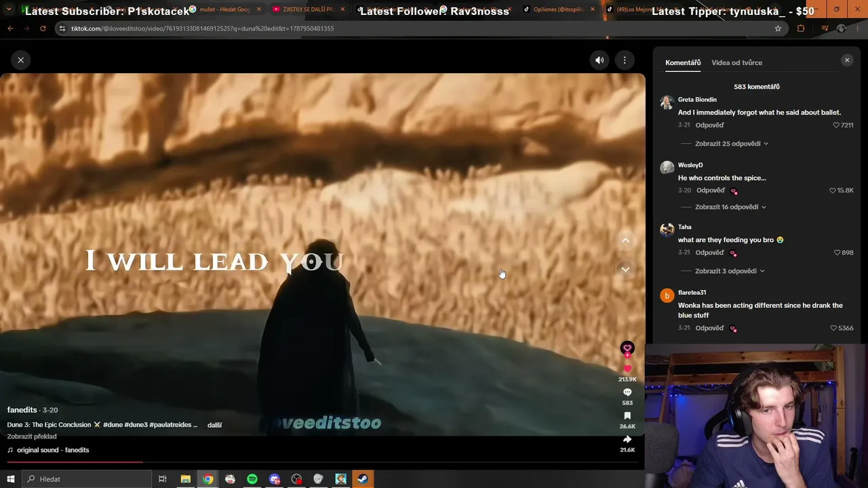Open Taha's profile picture
The width and height of the screenshot is (868, 488).
[667, 230]
